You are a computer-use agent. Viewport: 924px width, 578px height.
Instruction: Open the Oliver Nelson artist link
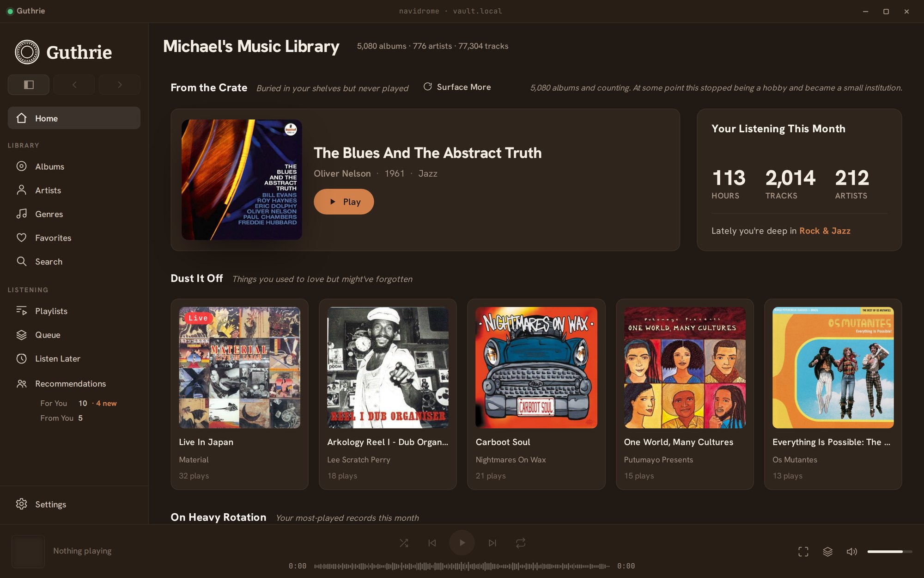coord(342,173)
